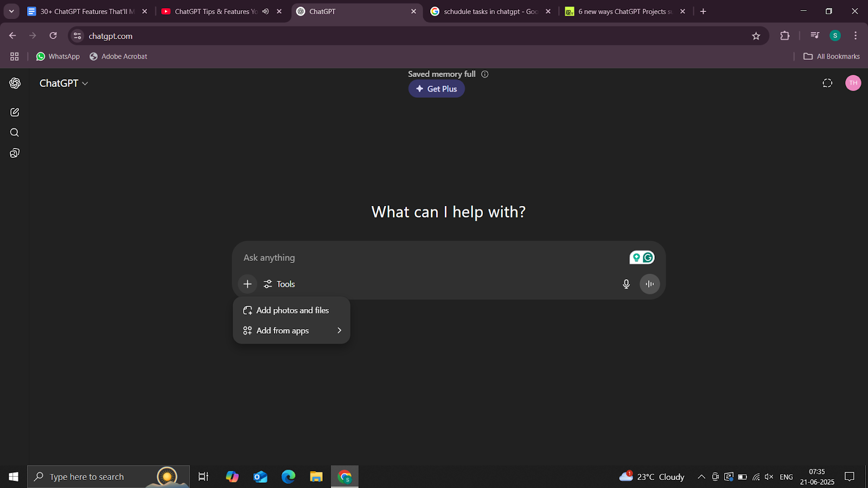Open the WhatsApp bookmark
The height and width of the screenshot is (488, 868).
click(x=58, y=56)
